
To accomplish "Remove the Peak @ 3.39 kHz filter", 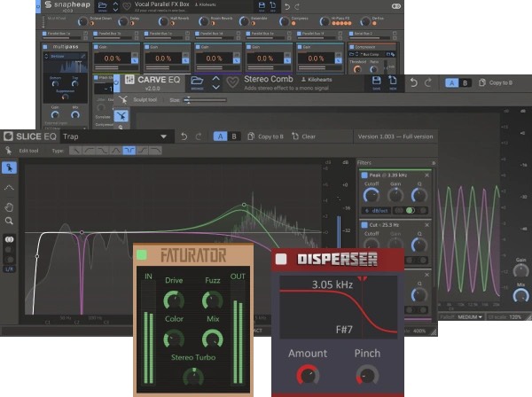I will 426,175.
